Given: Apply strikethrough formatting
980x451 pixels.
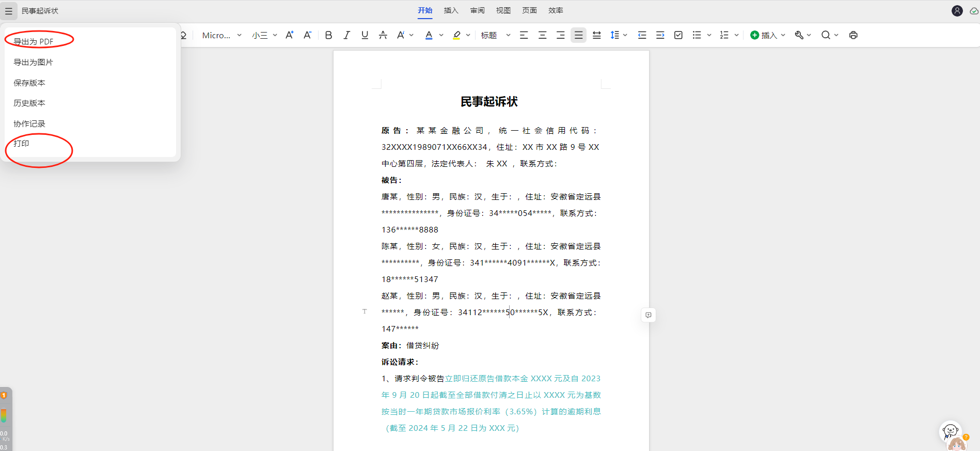Looking at the screenshot, I should (383, 35).
